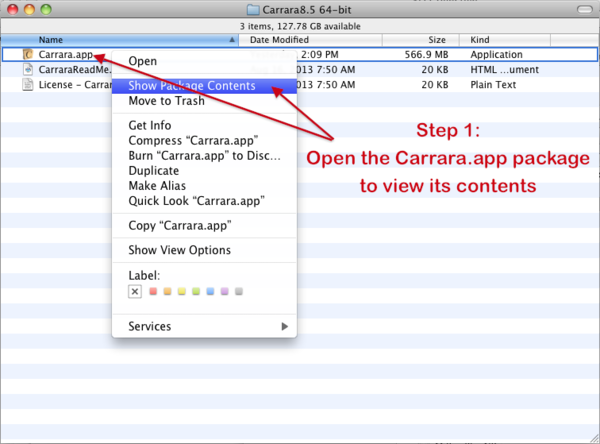Toggle the Name column sort arrow

tap(232, 40)
